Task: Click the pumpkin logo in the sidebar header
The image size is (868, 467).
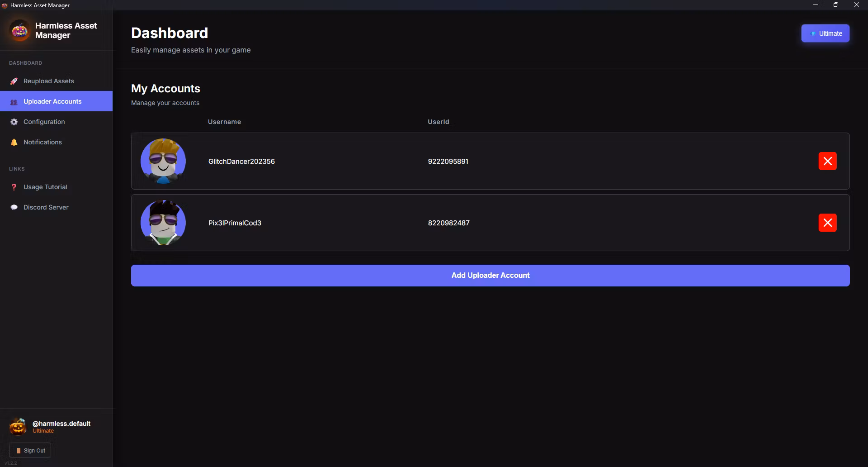Action: 19,31
